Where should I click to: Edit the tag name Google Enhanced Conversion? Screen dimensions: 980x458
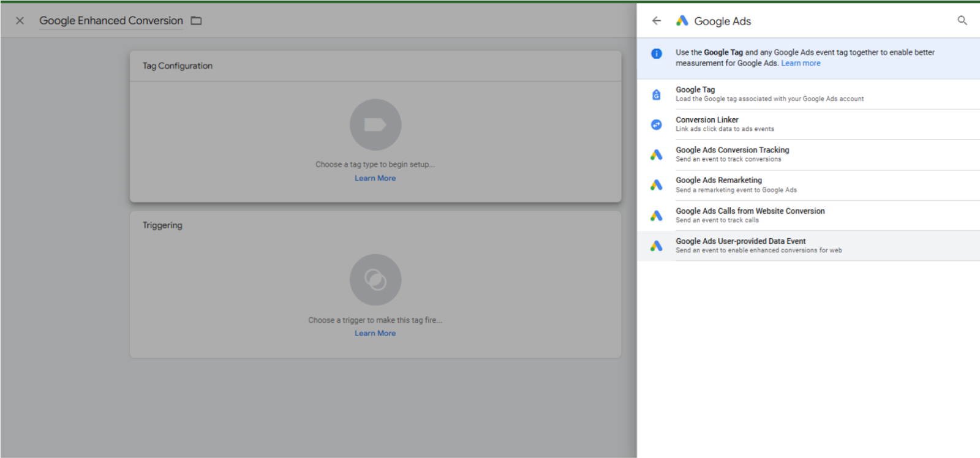111,21
